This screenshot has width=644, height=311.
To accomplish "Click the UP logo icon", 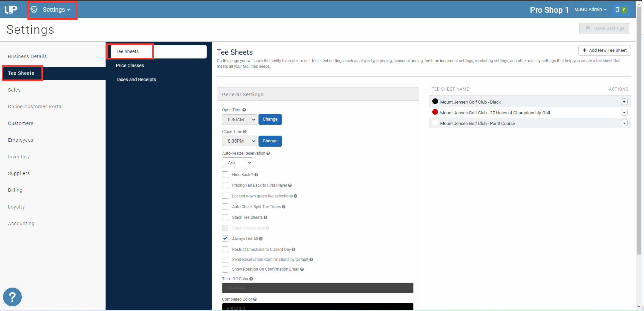I will 11,10.
